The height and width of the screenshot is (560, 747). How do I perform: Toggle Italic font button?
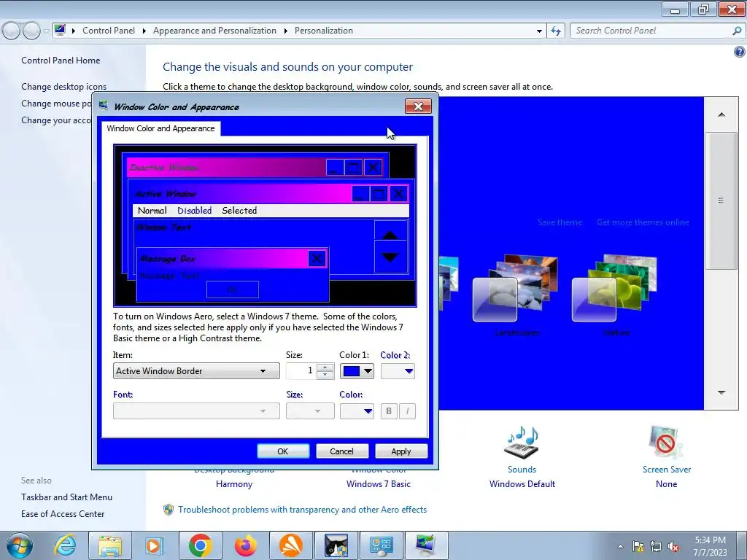(x=407, y=411)
